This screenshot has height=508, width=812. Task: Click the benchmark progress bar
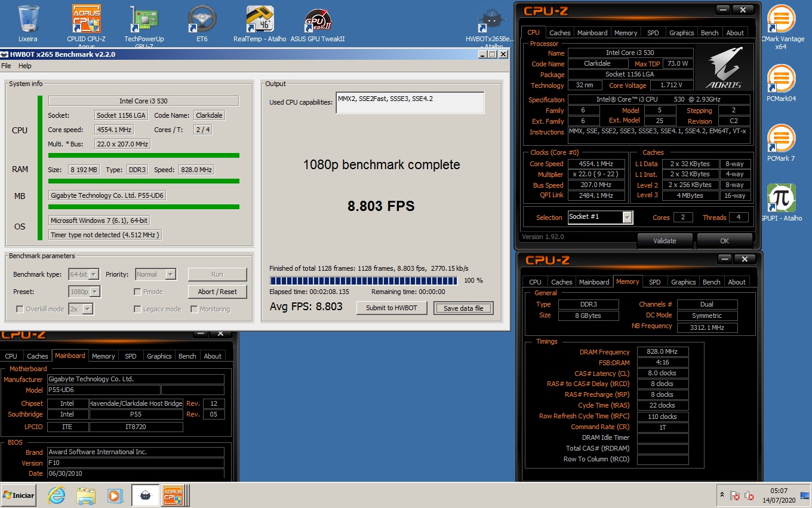(364, 280)
